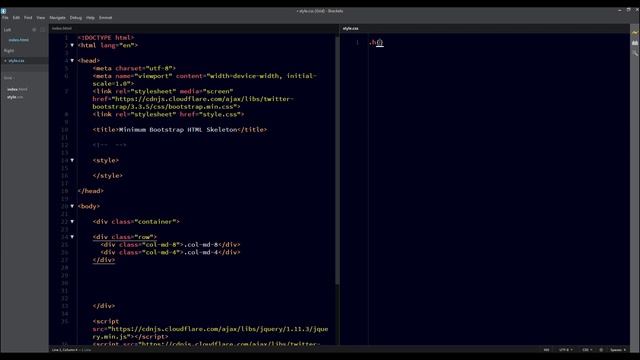640x360 pixels.
Task: Collapse the body tag fold arrow
Action: point(72,206)
